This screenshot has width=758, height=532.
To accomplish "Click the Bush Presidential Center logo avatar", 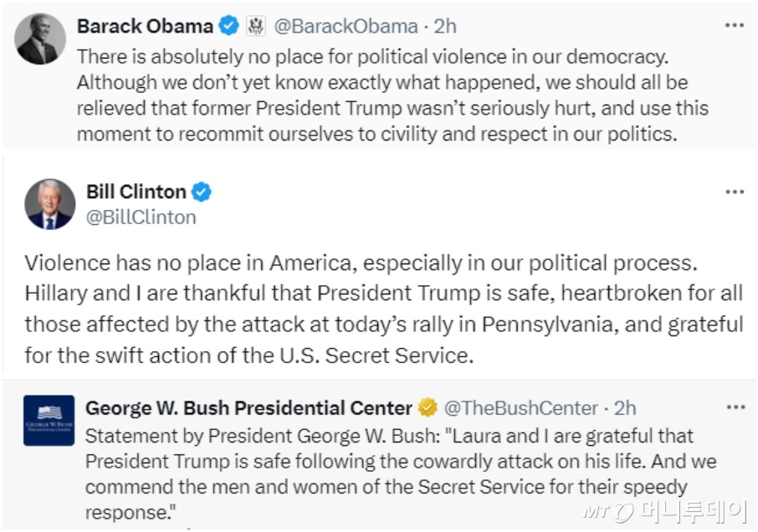I will tap(49, 420).
